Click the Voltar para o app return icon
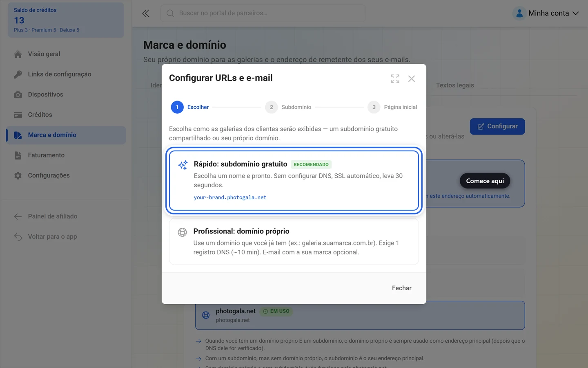 tap(18, 237)
